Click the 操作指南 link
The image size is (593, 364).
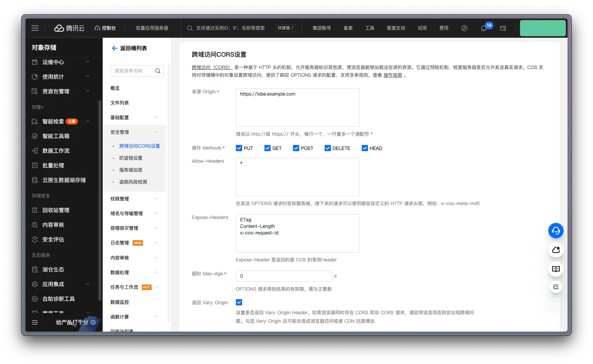pos(393,75)
